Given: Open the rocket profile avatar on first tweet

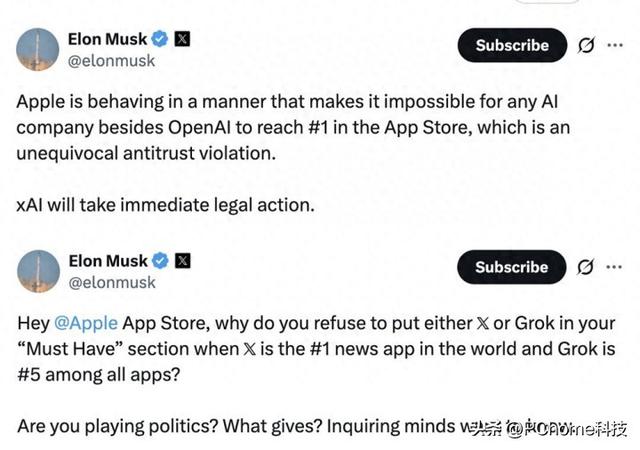Looking at the screenshot, I should click(38, 49).
